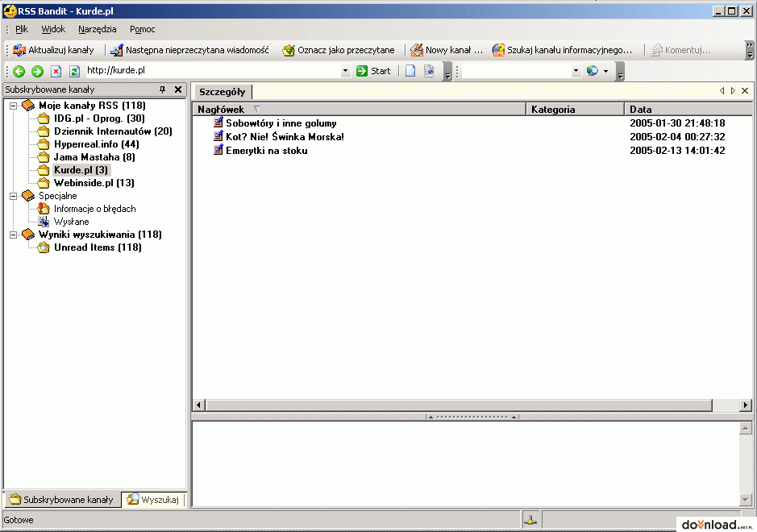Screen dimensions: 757x532
Task: Click the article list horizontal scrollbar track
Action: [x=726, y=405]
